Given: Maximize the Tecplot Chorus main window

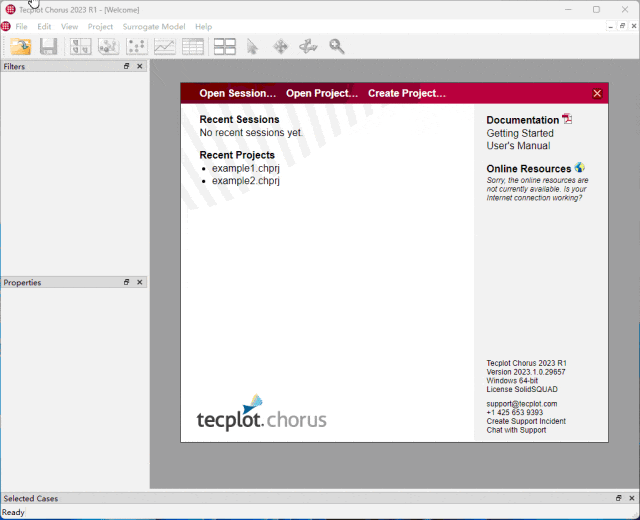Looking at the screenshot, I should (x=596, y=9).
